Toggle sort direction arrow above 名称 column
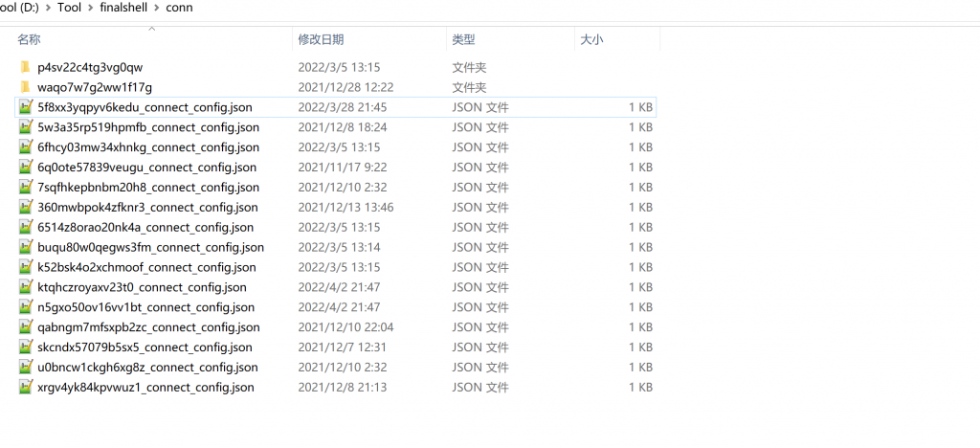 click(151, 28)
